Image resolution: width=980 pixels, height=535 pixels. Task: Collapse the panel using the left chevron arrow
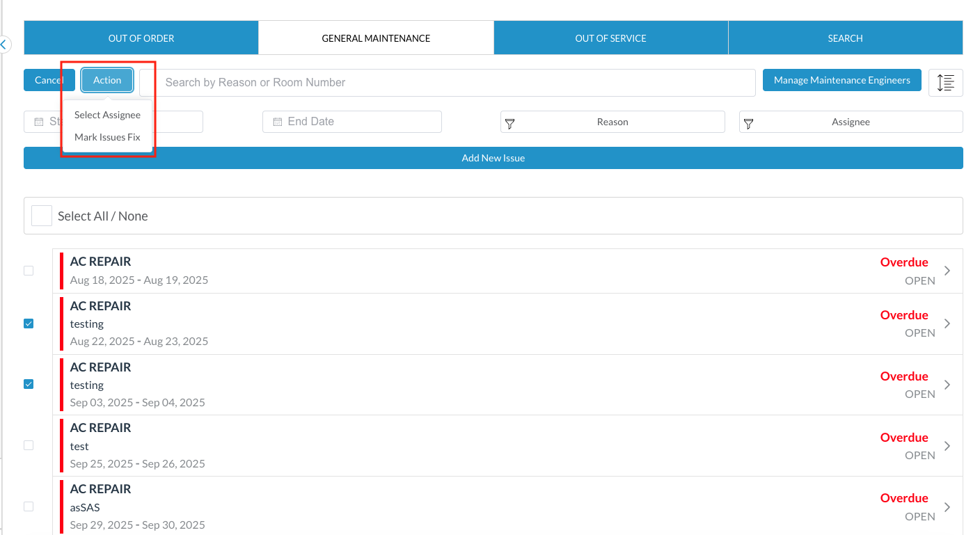(x=5, y=44)
